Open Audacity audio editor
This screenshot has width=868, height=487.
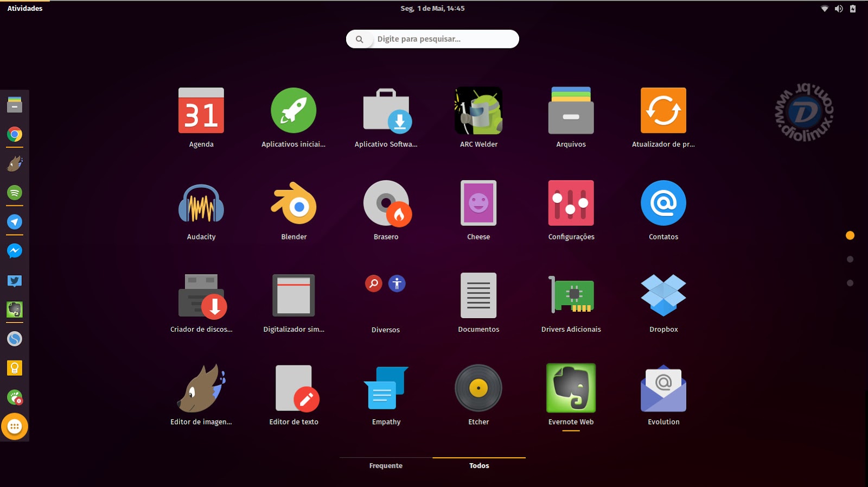click(x=201, y=204)
